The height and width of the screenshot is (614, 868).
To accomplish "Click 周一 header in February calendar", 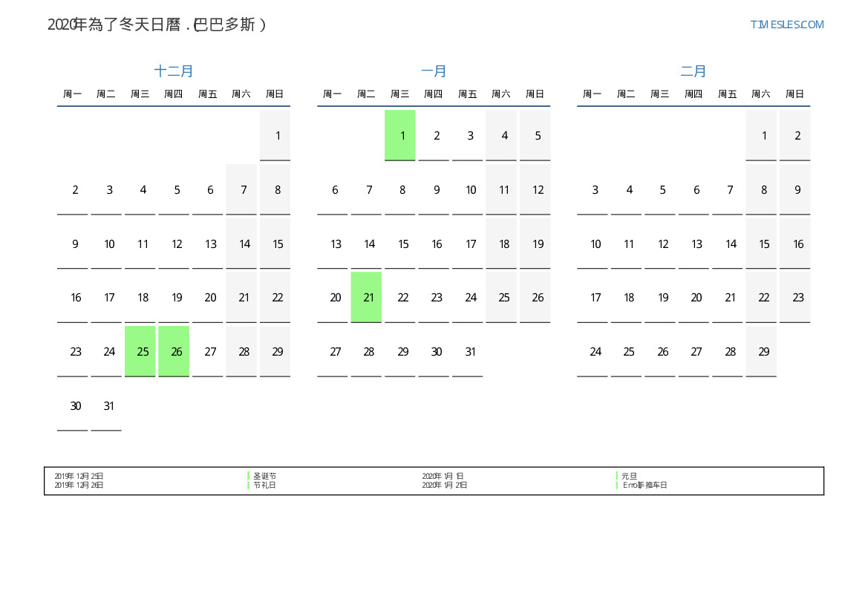I will point(592,94).
